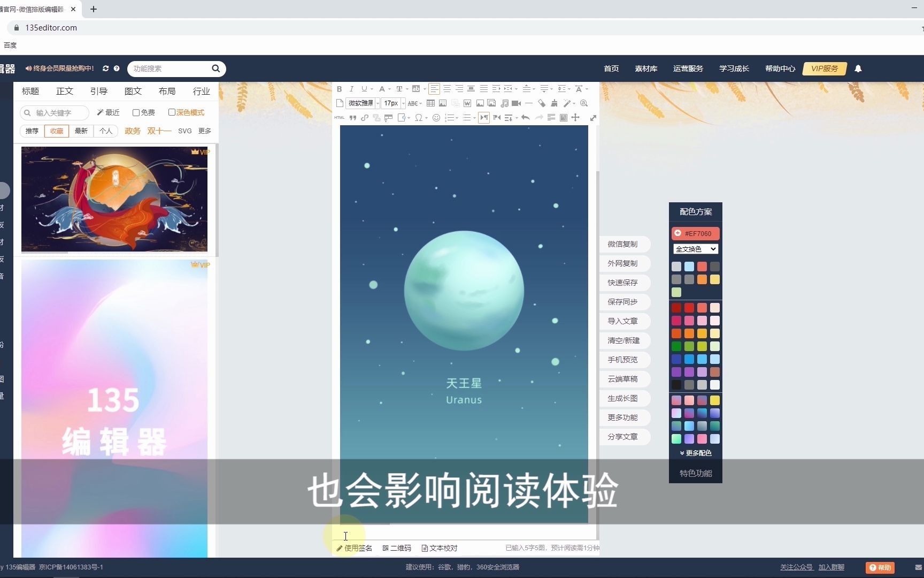This screenshot has height=578, width=924.
Task: Switch to the 图文 tab
Action: point(133,91)
